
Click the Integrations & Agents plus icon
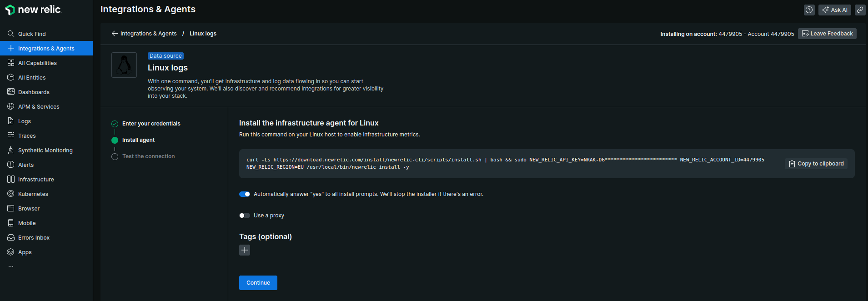[11, 48]
